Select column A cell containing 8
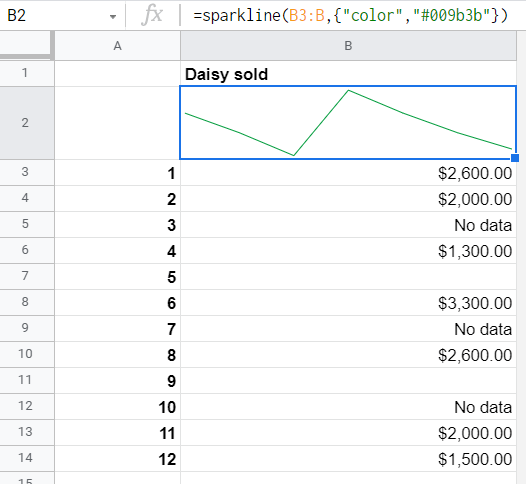The image size is (526, 484). point(117,355)
